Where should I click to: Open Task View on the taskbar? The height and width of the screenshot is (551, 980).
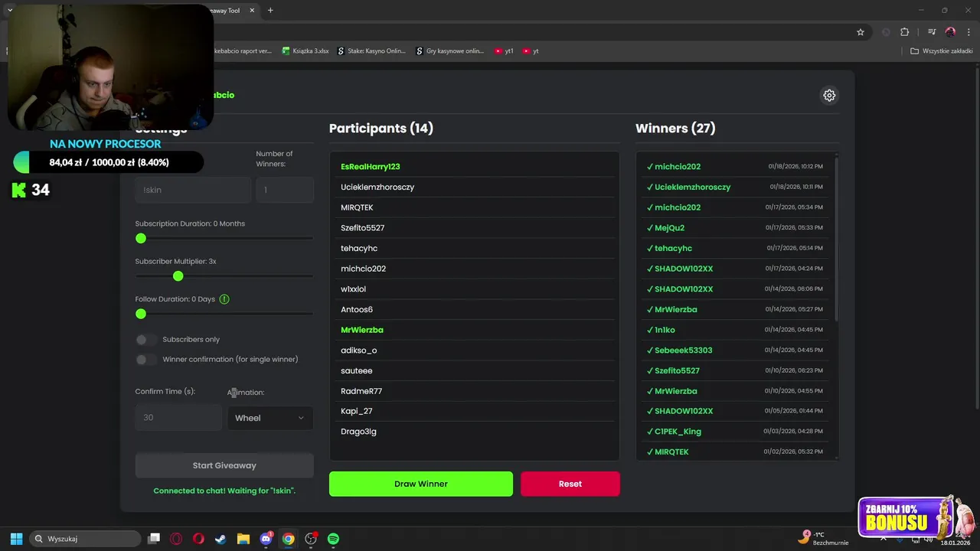(x=154, y=539)
